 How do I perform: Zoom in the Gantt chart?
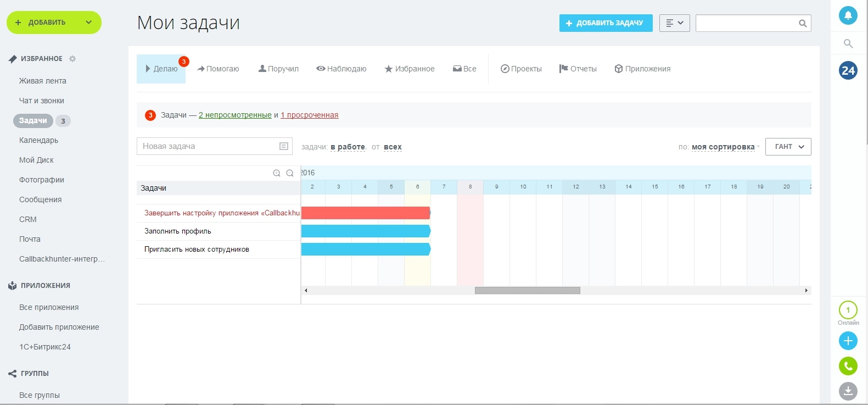pyautogui.click(x=277, y=173)
